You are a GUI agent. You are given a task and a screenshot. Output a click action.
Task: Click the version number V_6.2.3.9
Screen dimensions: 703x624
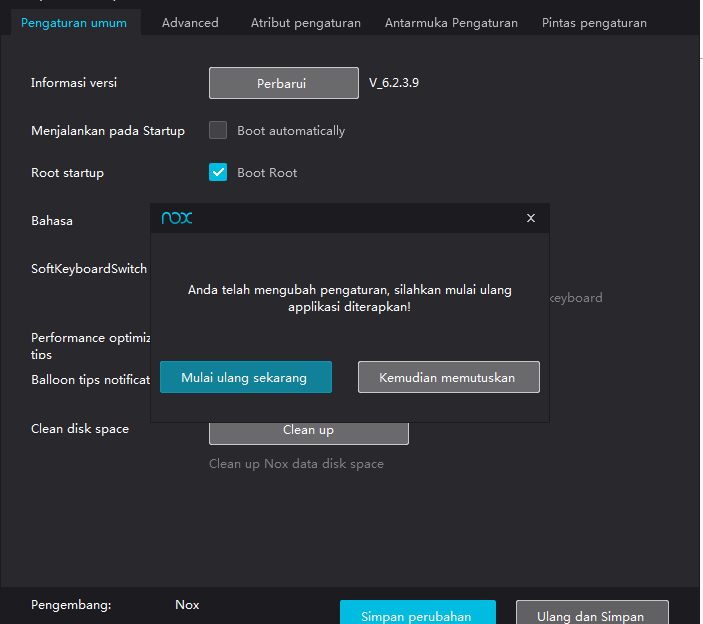(x=394, y=83)
